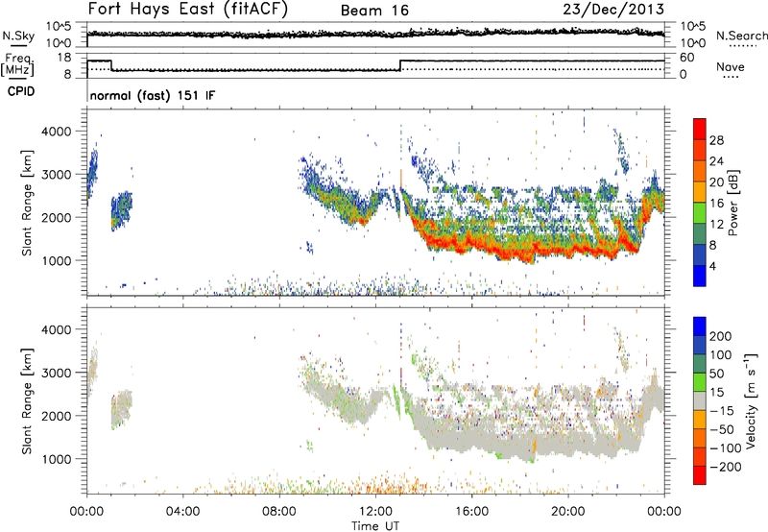Pick the bright blue bottom power colorbar segment
The image size is (768, 532).
pyautogui.click(x=700, y=276)
